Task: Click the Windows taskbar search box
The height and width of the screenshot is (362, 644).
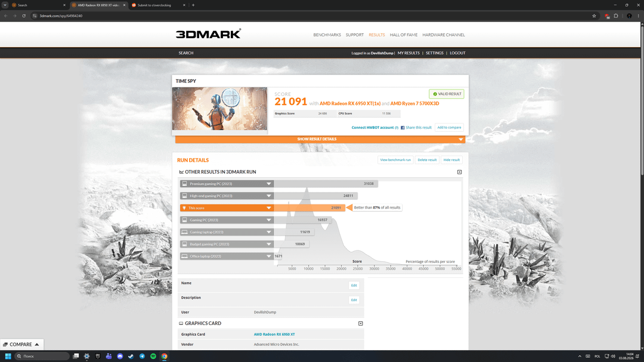Action: 42,356
